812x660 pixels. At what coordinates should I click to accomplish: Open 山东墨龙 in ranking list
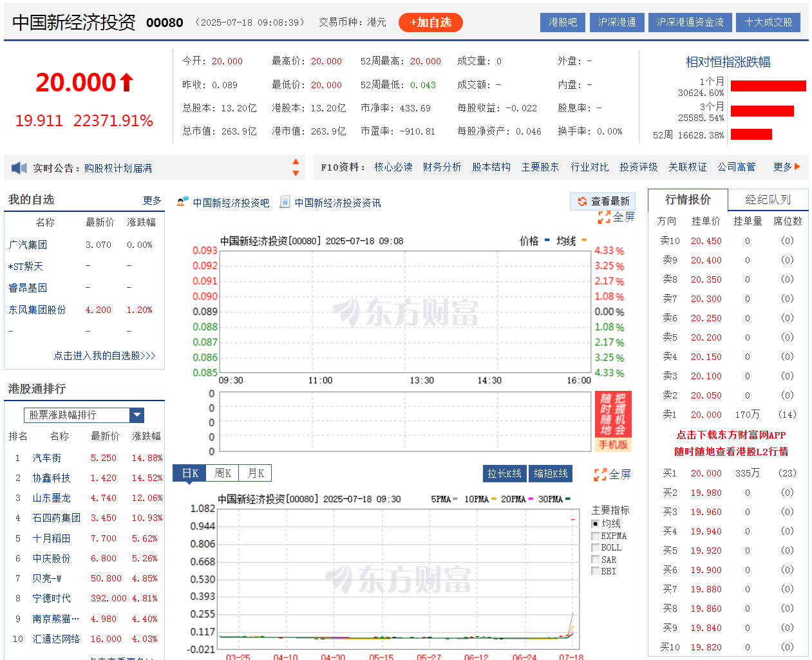click(x=52, y=498)
